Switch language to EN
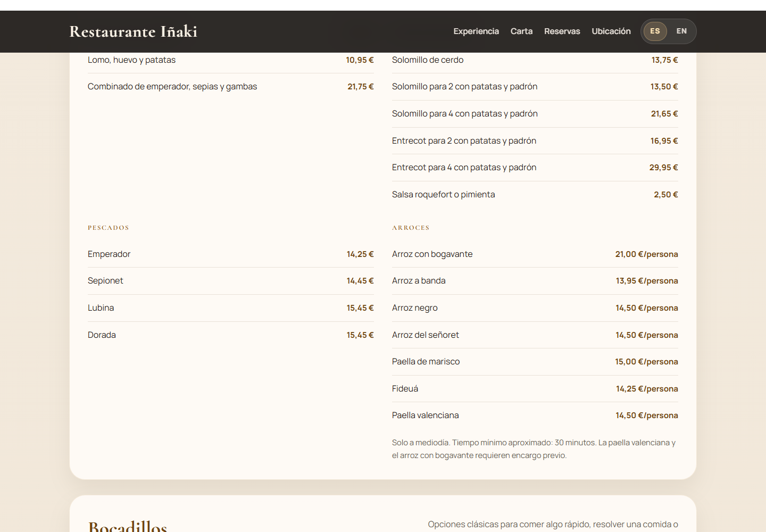 [x=681, y=31]
